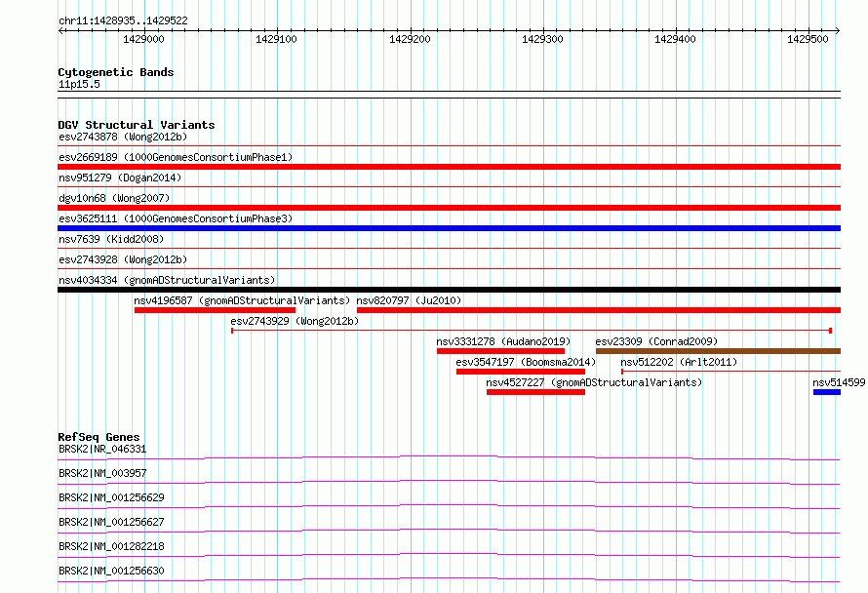Open the BRSK2|NM_001256629 transcript

(x=111, y=497)
